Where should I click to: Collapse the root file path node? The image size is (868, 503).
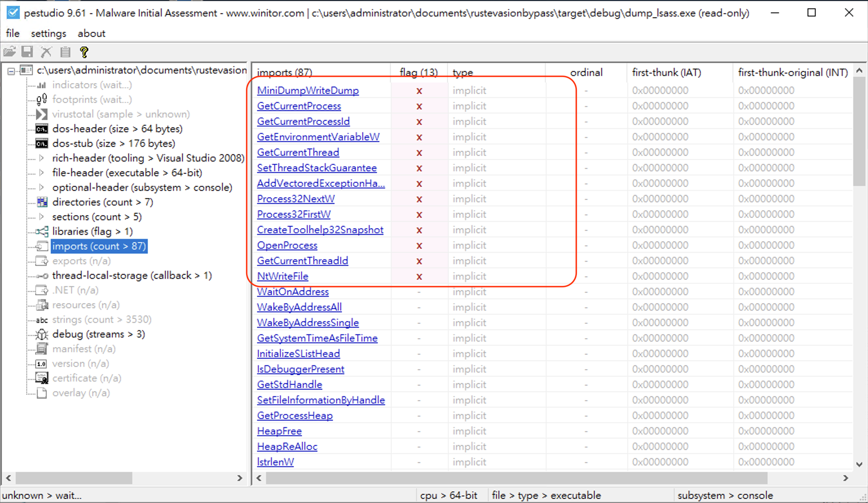(x=11, y=71)
